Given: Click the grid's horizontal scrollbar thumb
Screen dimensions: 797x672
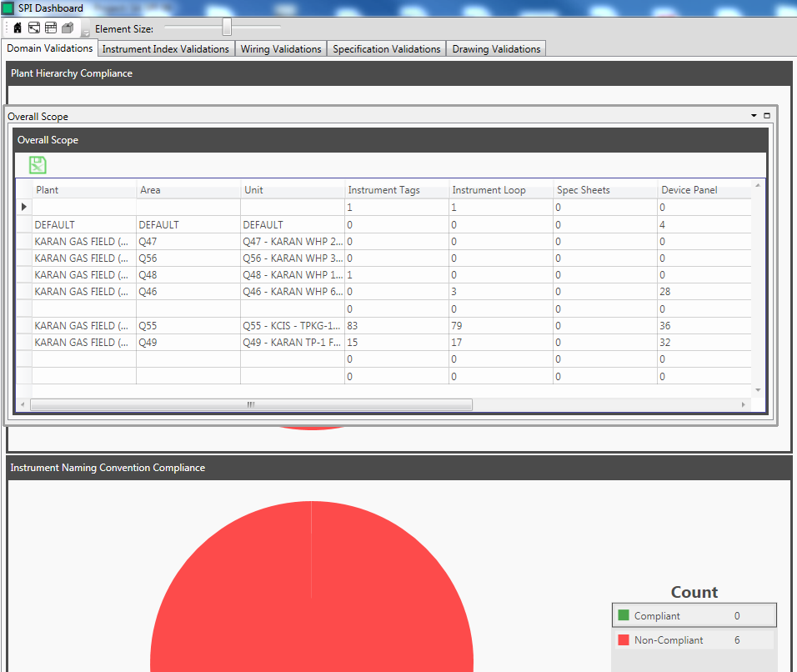Looking at the screenshot, I should (x=251, y=405).
